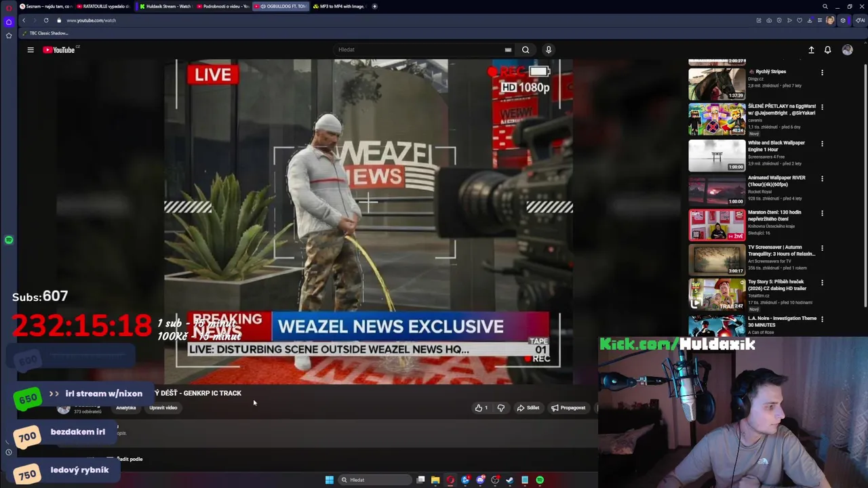The height and width of the screenshot is (488, 868).
Task: Open Spotify from the taskbar
Action: coord(540,480)
